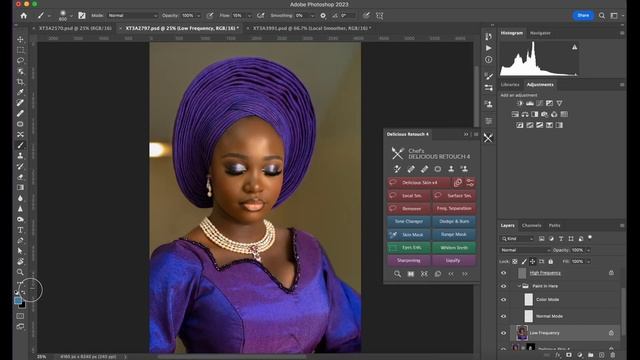Open smoothing options gear
This screenshot has height=360, width=640.
pos(323,16)
